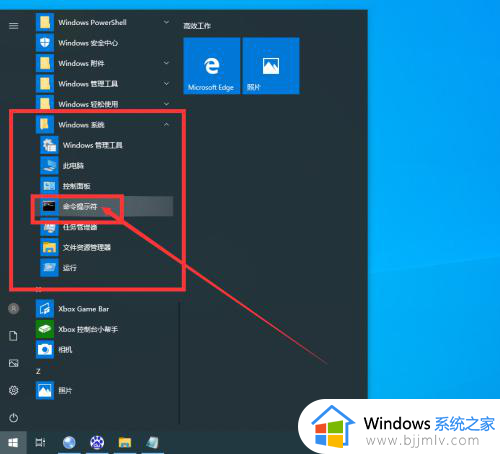Open 文件资源管理器 folder icon

(x=49, y=247)
